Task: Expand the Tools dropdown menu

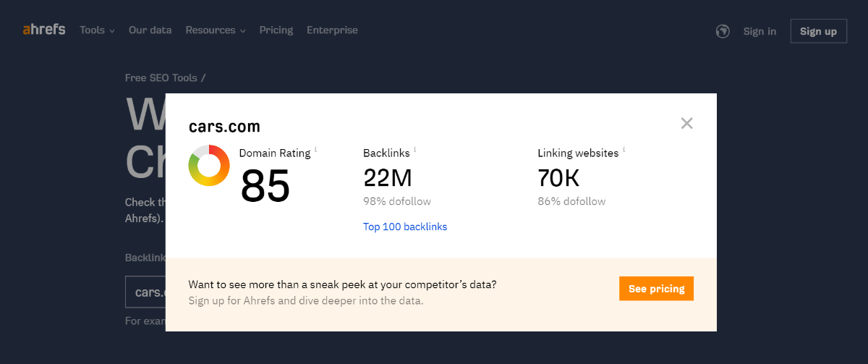Action: coord(97,30)
